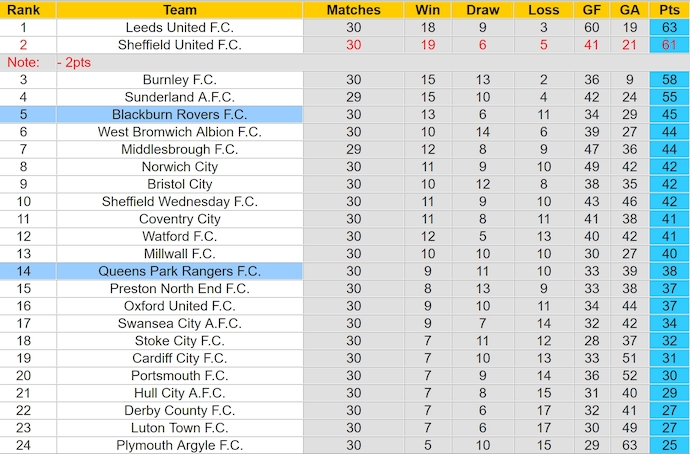690x454 pixels.
Task: Click the Matches column header
Action: click(353, 10)
